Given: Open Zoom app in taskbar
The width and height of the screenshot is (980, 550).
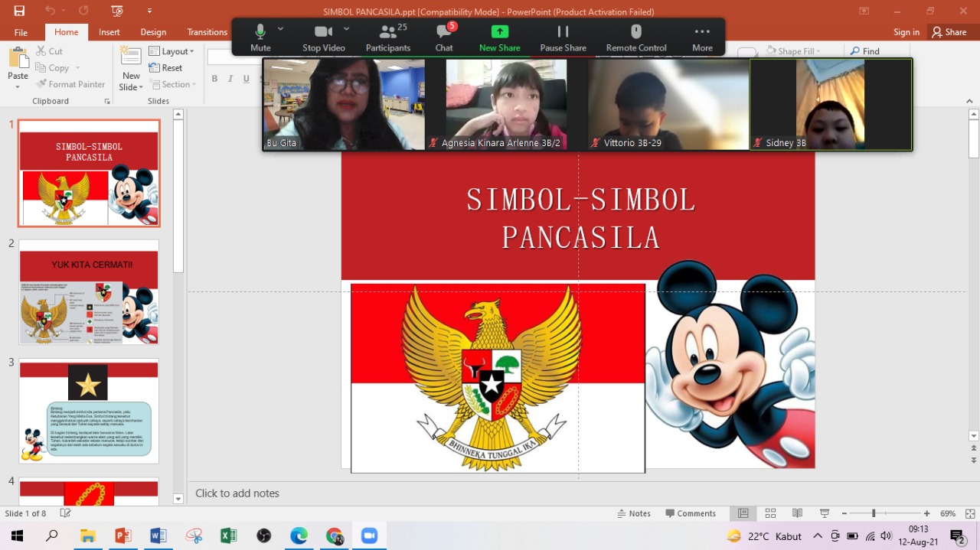Looking at the screenshot, I should 370,535.
